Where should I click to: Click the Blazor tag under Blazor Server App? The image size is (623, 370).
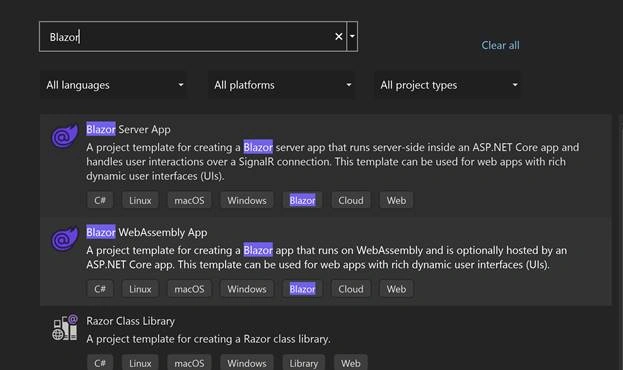click(302, 200)
